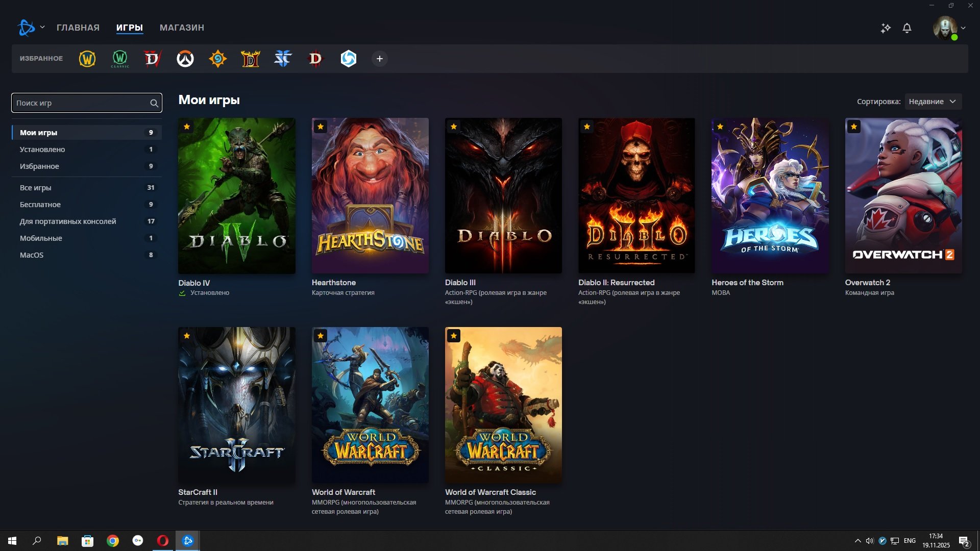Open World of Warcraft favorites bar icon

pos(87,59)
